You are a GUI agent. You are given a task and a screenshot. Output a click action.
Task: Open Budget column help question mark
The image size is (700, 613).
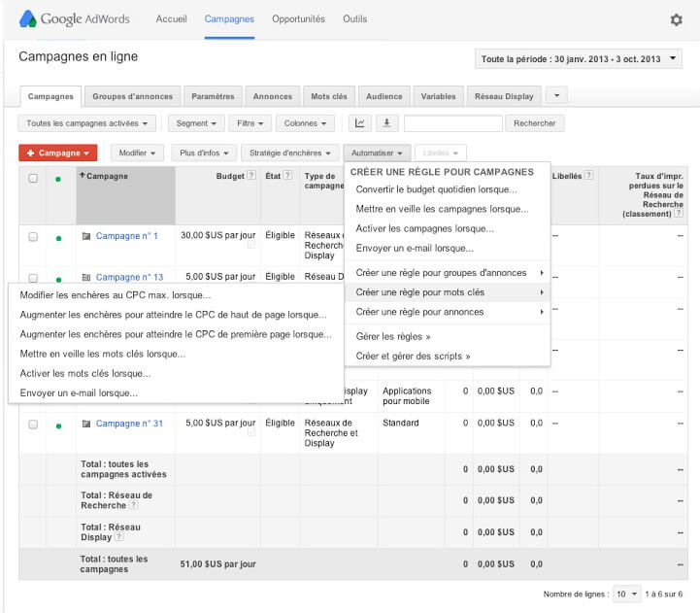point(251,175)
